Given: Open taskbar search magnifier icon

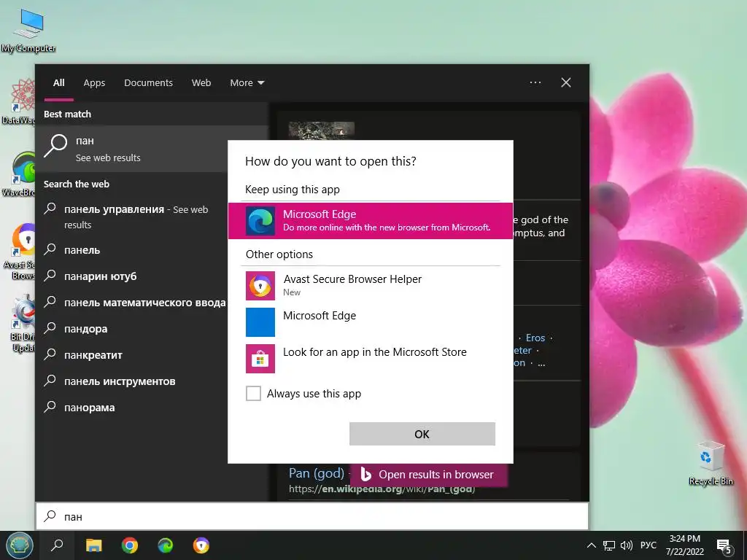Looking at the screenshot, I should click(57, 545).
